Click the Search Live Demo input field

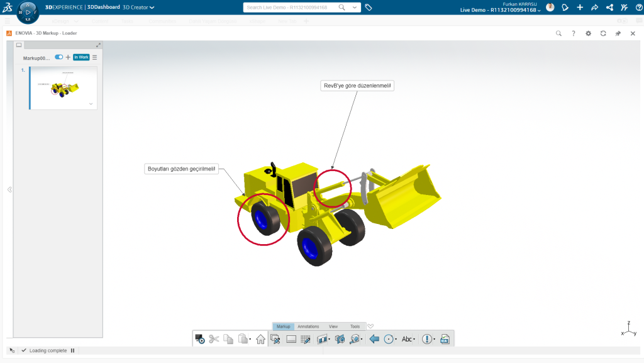[289, 8]
